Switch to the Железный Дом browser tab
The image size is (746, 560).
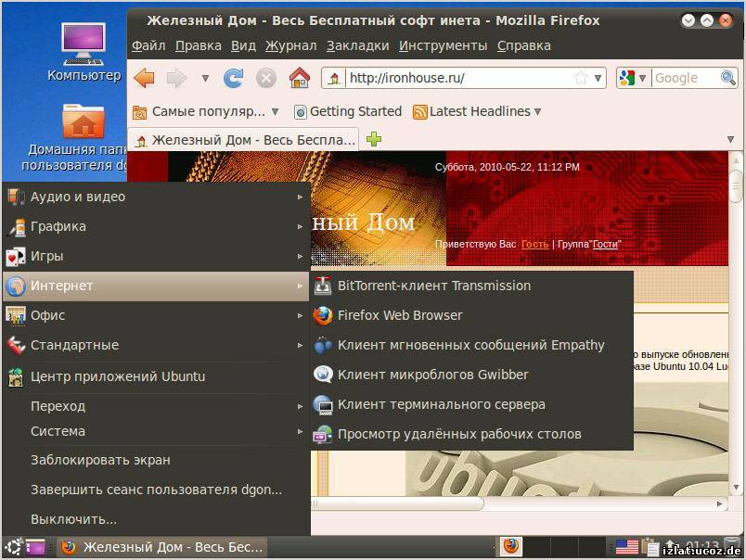244,140
